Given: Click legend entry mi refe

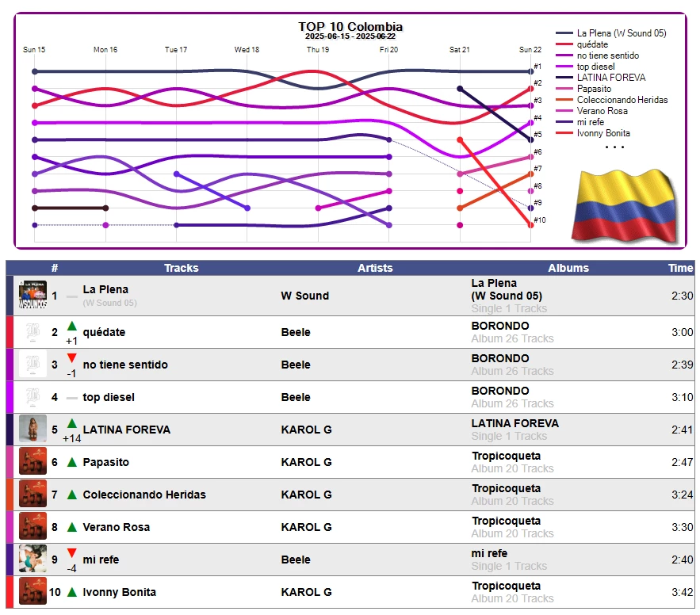Looking at the screenshot, I should point(590,122).
